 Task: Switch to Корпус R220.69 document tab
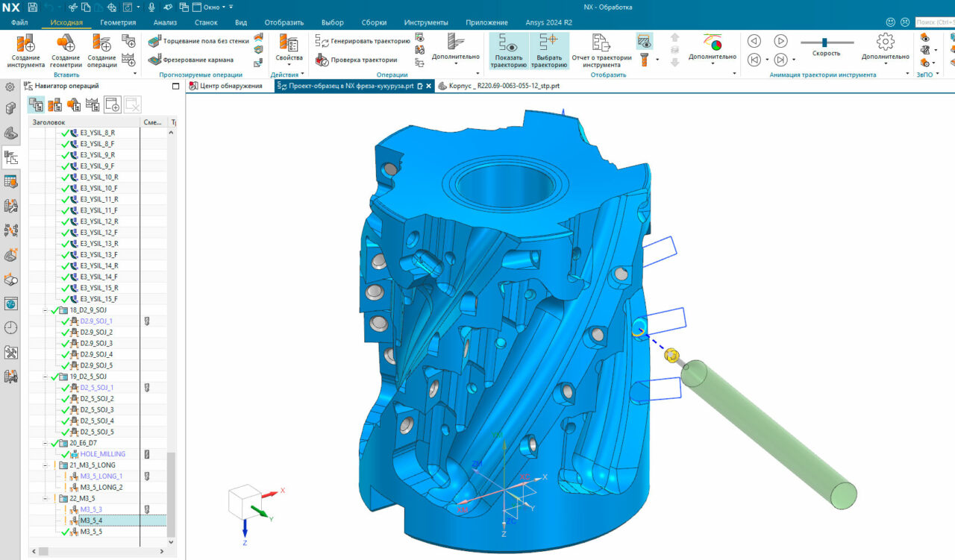[x=504, y=86]
